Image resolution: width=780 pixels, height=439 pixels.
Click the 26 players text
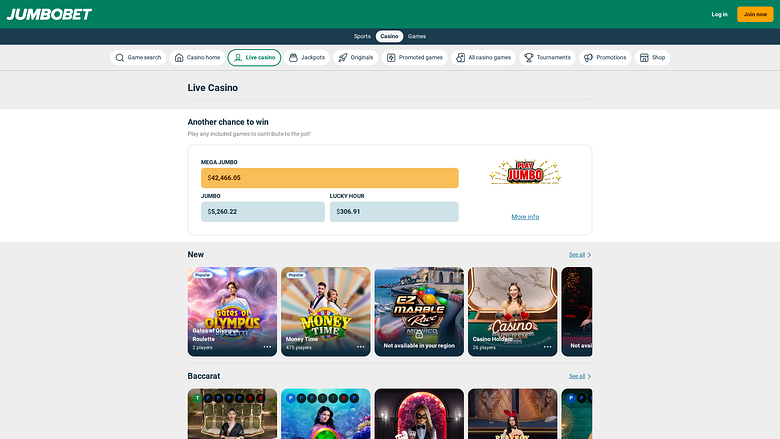coord(484,348)
